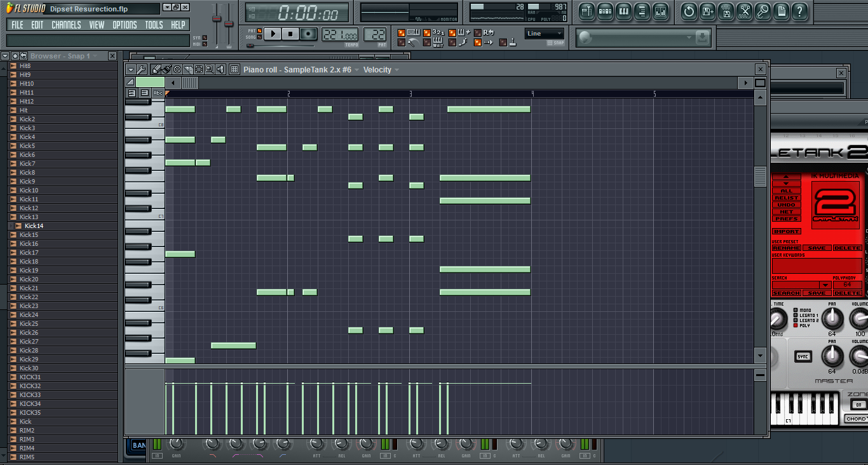This screenshot has width=868, height=465.
Task: Open the FILE menu
Action: [x=17, y=25]
